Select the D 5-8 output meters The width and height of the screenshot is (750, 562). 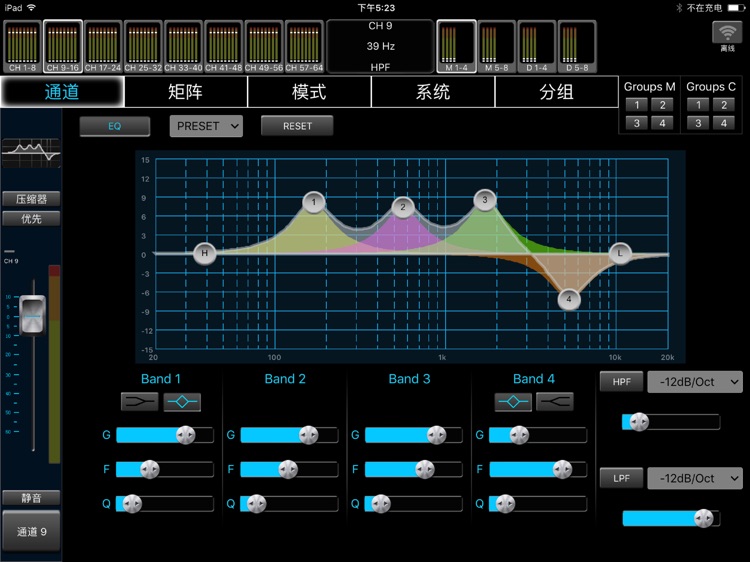coord(577,46)
